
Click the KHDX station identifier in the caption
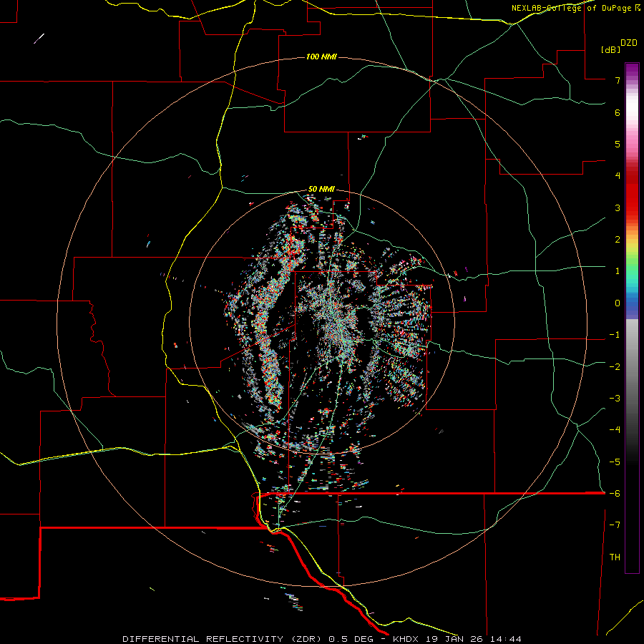click(406, 639)
